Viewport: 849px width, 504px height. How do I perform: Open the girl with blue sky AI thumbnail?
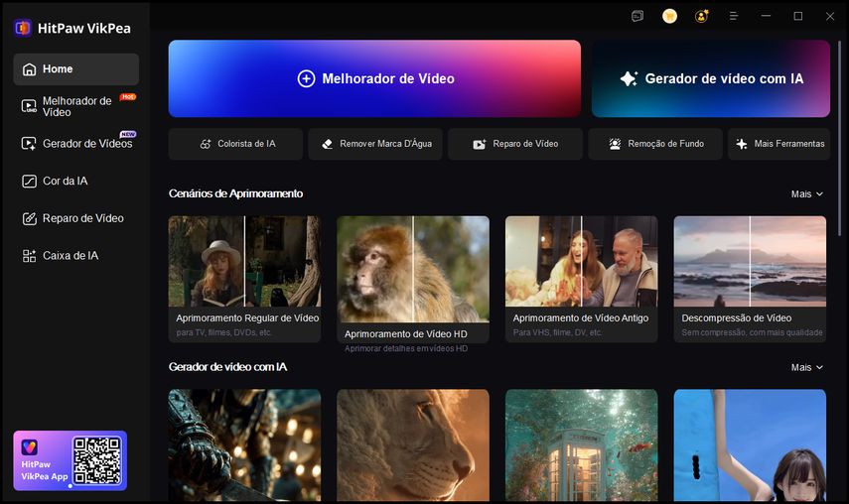pyautogui.click(x=750, y=445)
